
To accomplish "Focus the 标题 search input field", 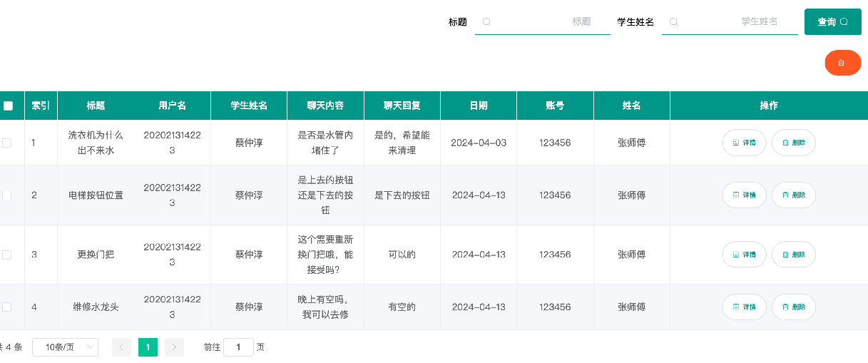I will coord(543,22).
